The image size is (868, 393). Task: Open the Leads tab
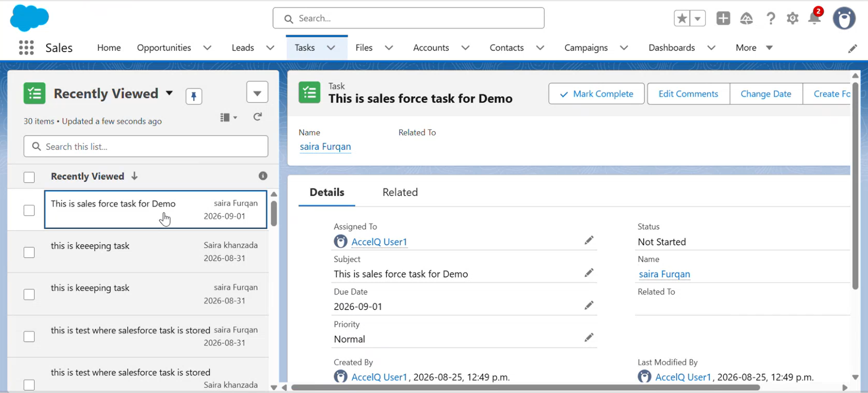243,47
